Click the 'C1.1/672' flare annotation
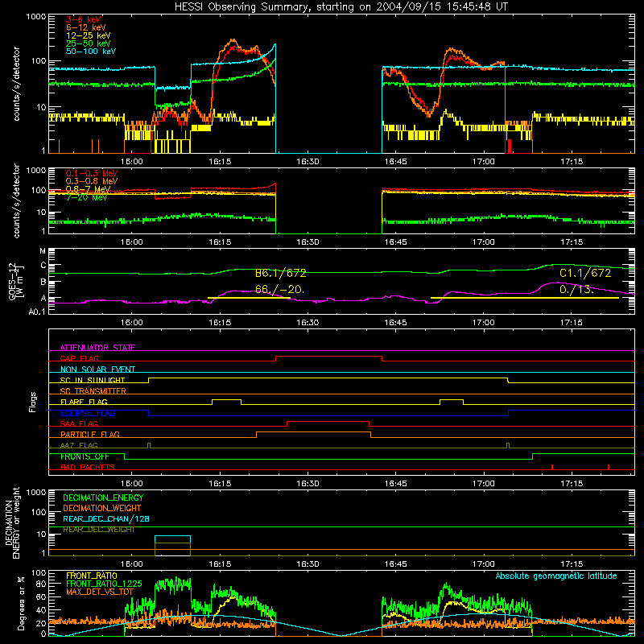This screenshot has height=644, width=644. (x=585, y=273)
